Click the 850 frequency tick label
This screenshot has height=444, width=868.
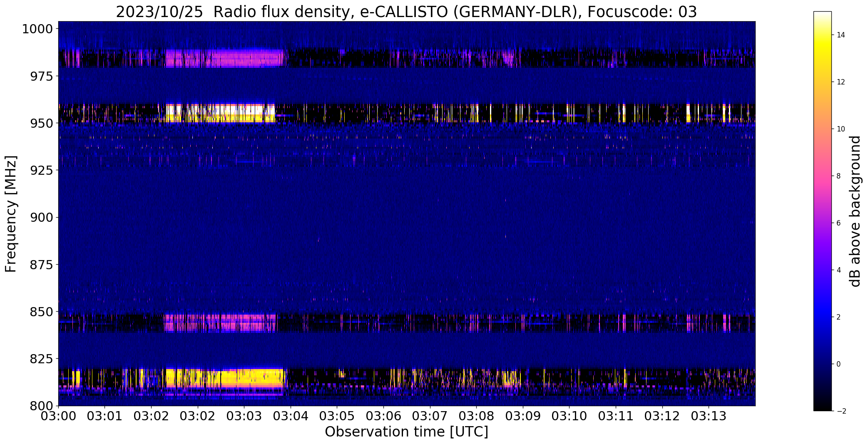pos(41,311)
